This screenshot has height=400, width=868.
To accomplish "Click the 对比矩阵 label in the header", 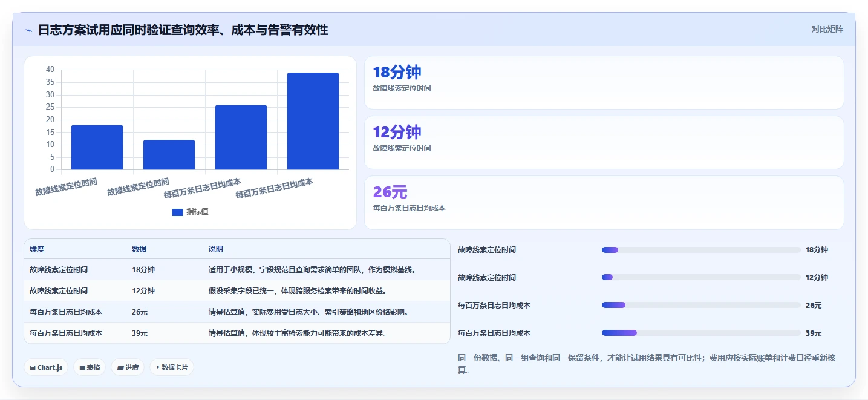I will coord(827,29).
